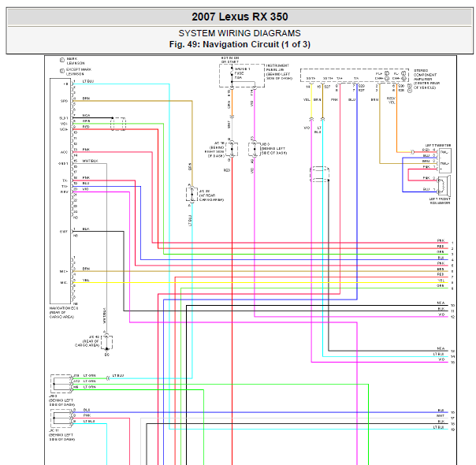Viewport: 476px width, 465px height.
Task: Click the REV terminal label
Action: [x=64, y=192]
